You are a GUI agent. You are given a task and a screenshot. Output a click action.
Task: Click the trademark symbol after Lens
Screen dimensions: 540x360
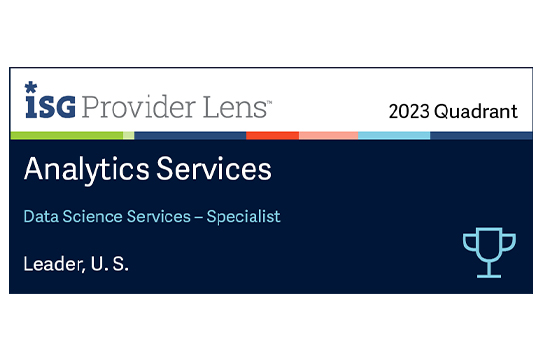coord(269,103)
